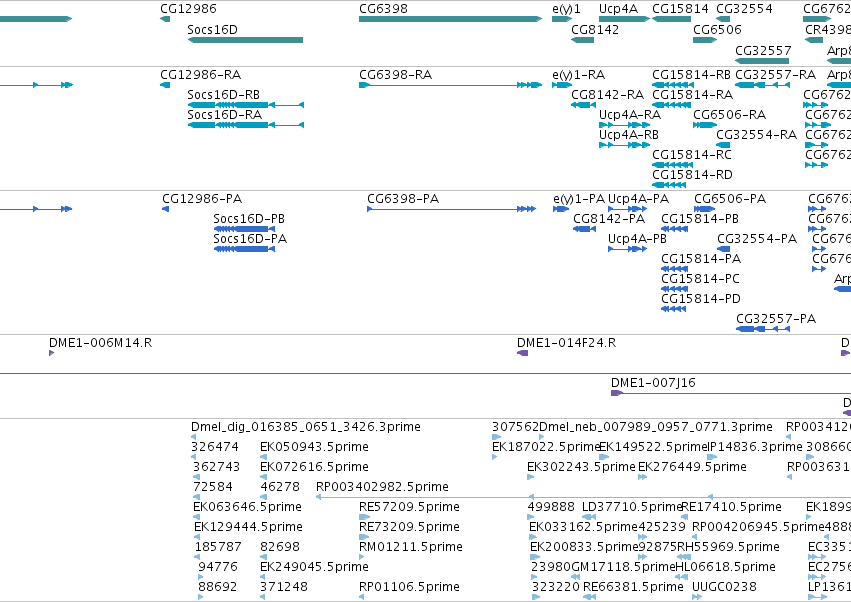Select protein CG6398-PA
This screenshot has width=851, height=602.
(x=452, y=210)
